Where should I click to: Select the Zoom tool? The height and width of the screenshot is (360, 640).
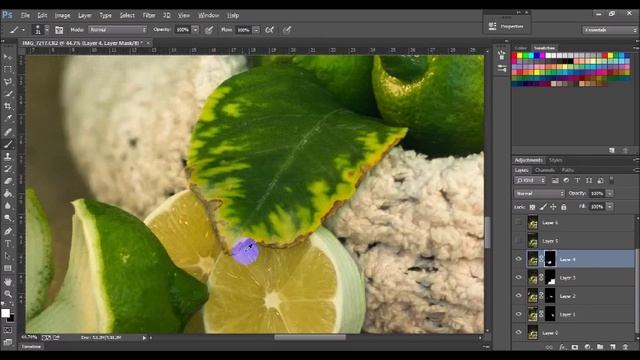tap(8, 294)
